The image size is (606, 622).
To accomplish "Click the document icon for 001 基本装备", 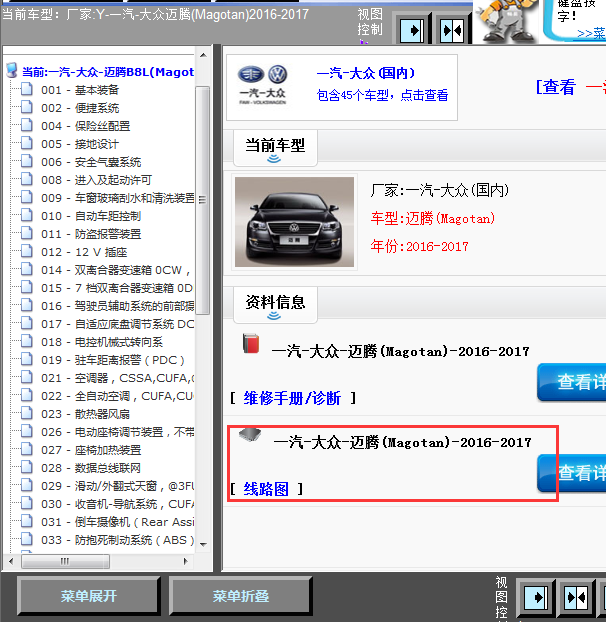I will tap(27, 89).
